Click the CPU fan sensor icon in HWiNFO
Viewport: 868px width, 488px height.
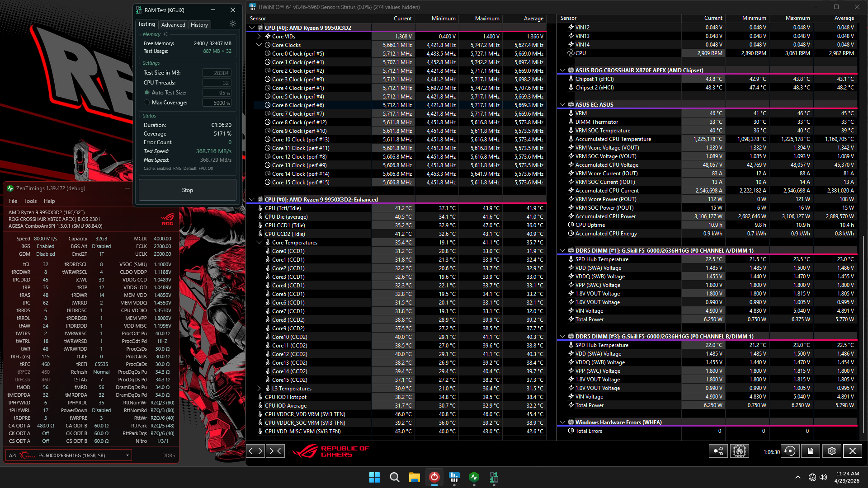pos(571,53)
